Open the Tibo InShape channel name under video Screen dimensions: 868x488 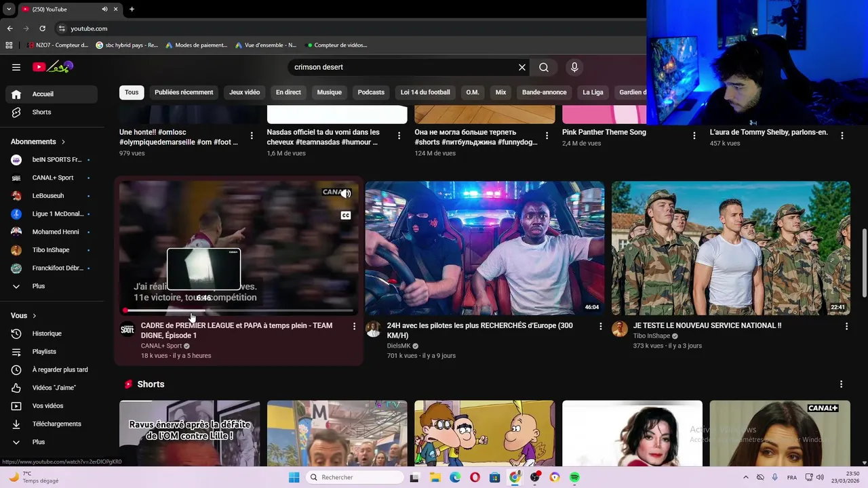click(651, 335)
